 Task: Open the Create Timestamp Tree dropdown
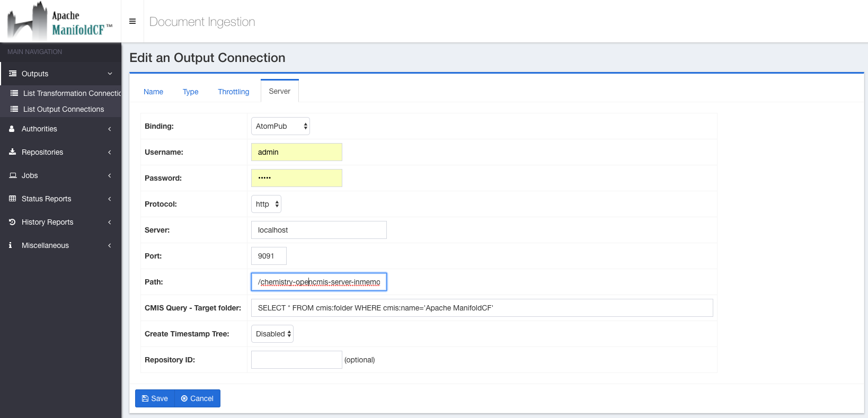click(272, 334)
